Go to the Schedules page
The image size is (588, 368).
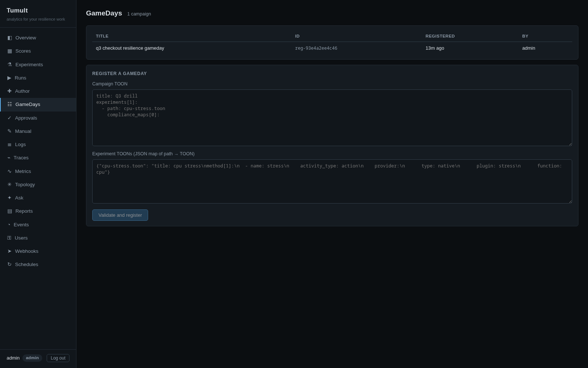point(38,264)
